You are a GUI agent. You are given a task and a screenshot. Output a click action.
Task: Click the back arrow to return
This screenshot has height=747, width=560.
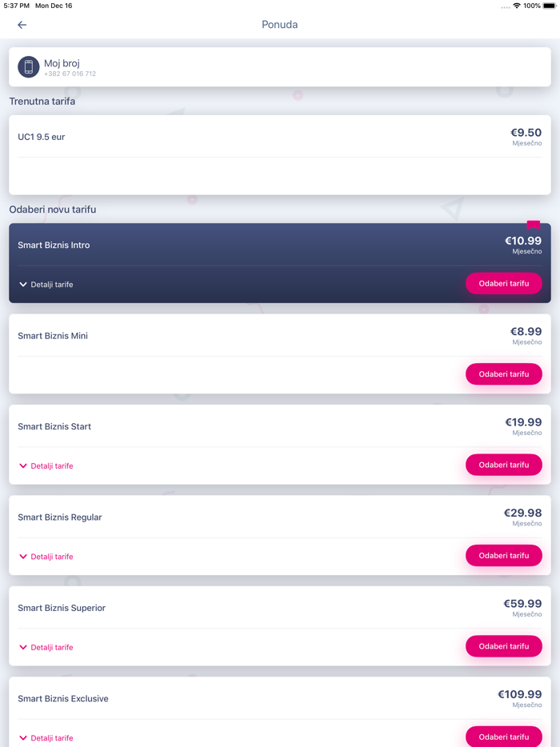coord(22,25)
